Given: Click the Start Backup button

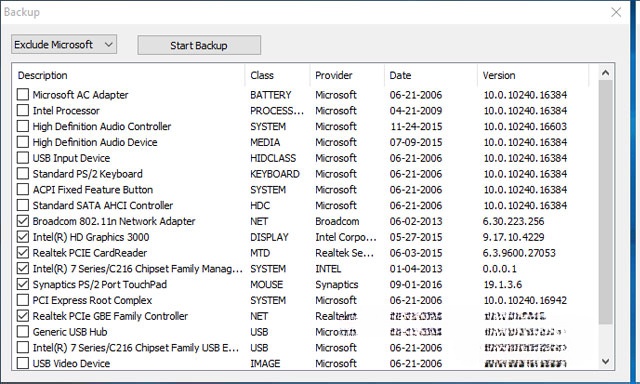Looking at the screenshot, I should click(x=199, y=45).
